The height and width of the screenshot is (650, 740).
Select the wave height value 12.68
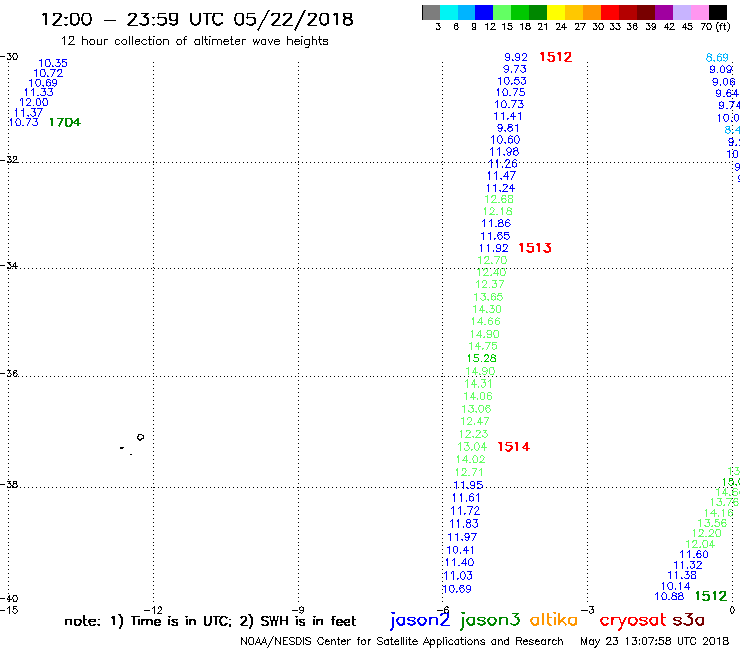click(x=499, y=199)
